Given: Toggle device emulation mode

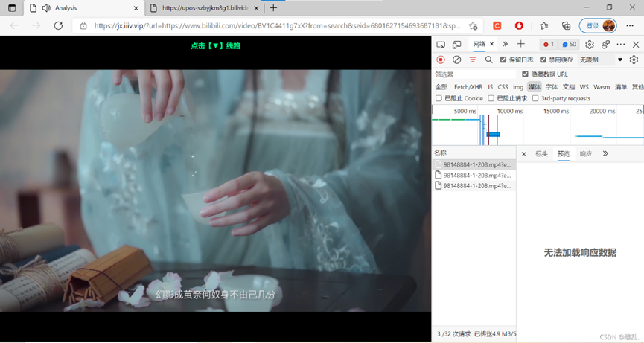Looking at the screenshot, I should tap(456, 45).
